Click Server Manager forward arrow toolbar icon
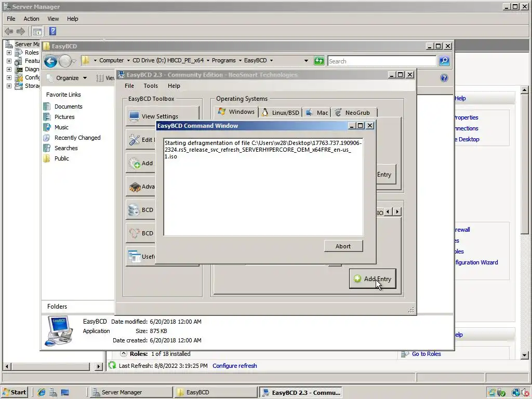532x399 pixels. 21,32
